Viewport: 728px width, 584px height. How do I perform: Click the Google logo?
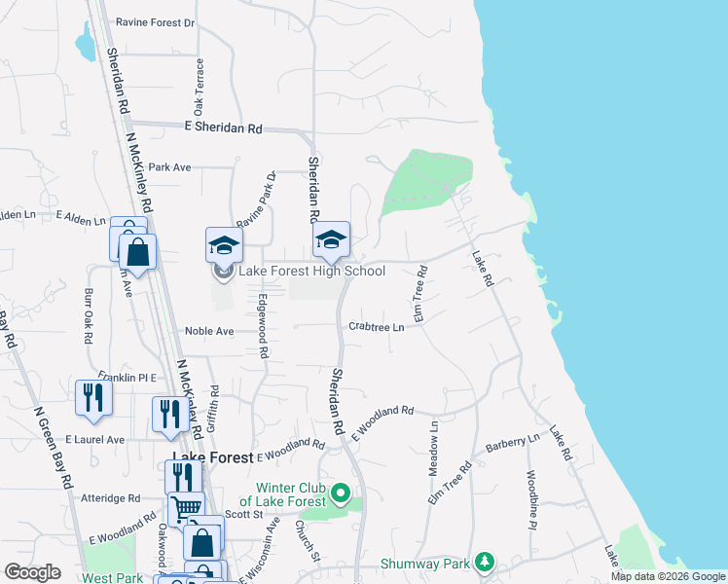click(32, 572)
